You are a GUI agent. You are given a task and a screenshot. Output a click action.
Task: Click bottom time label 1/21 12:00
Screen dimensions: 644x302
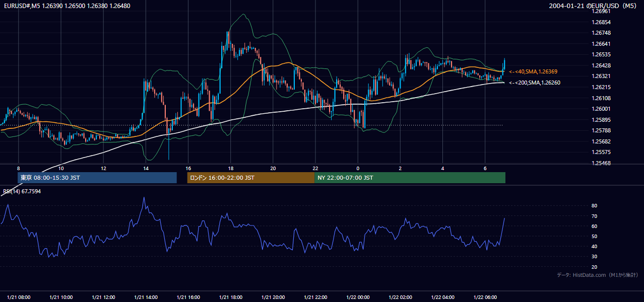coord(103,296)
